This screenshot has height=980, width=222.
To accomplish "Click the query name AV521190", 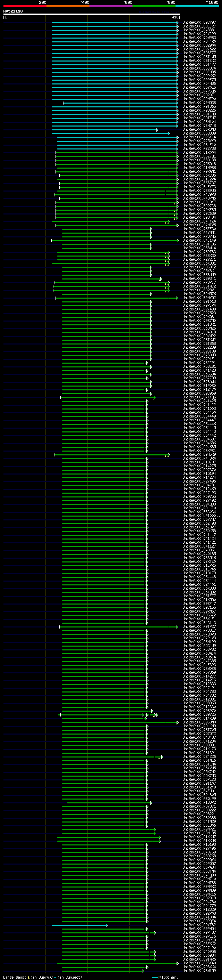I will 13,11.
